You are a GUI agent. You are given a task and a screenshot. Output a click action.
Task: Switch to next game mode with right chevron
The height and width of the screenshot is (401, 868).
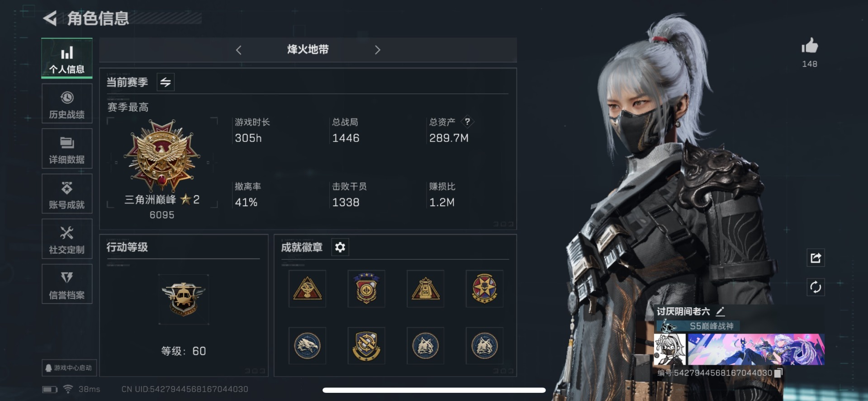coord(378,50)
